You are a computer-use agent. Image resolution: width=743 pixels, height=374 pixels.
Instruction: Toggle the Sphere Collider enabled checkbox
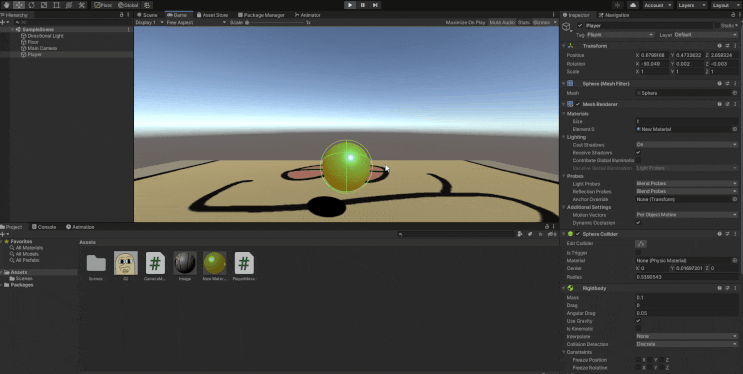[578, 234]
